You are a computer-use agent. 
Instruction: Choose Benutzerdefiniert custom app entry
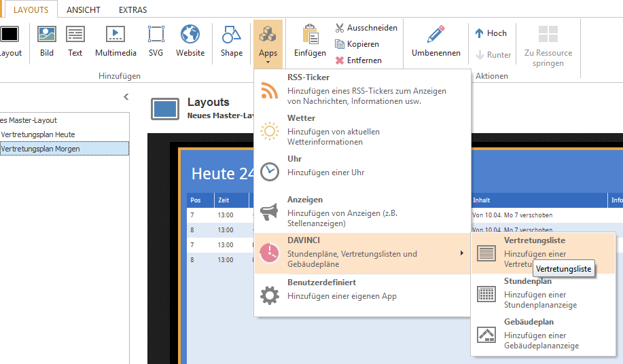pos(362,295)
